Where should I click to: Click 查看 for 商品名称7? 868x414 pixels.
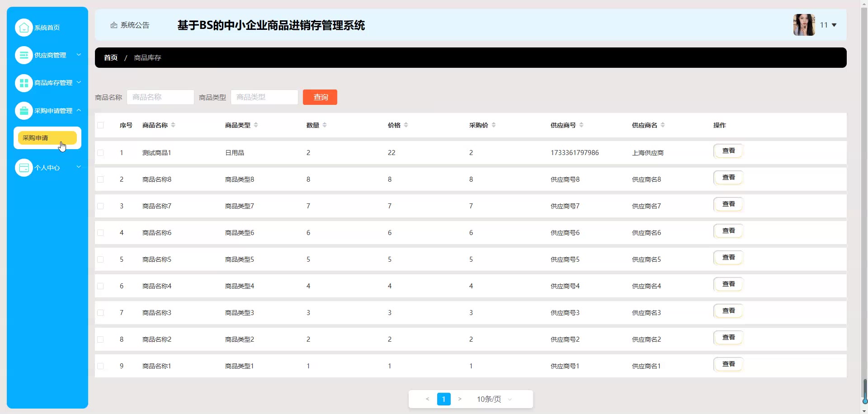tap(728, 204)
